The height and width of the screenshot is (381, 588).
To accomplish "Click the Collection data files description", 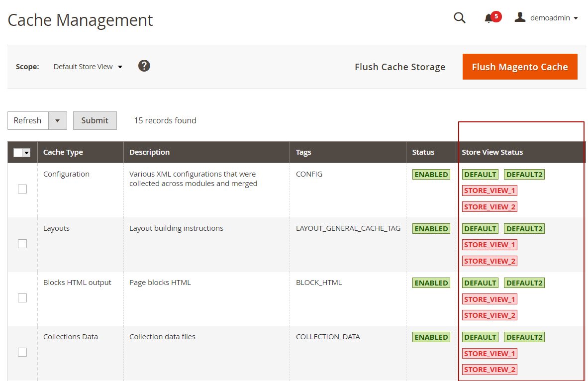I will [x=162, y=337].
